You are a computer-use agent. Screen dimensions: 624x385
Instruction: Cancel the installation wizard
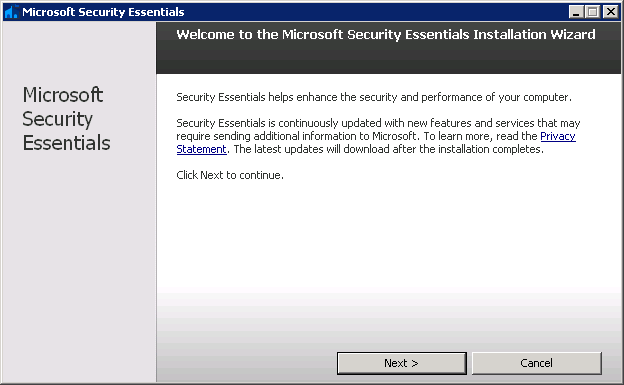(x=536, y=363)
